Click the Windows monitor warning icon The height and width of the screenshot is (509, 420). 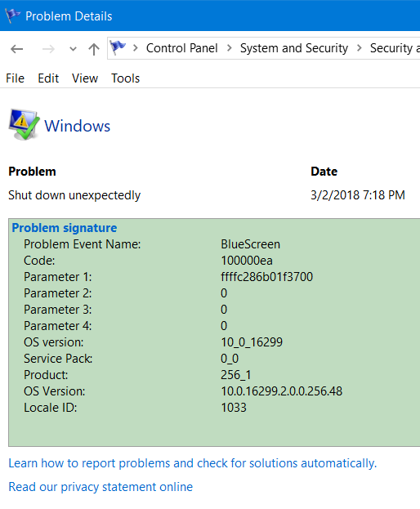[24, 124]
